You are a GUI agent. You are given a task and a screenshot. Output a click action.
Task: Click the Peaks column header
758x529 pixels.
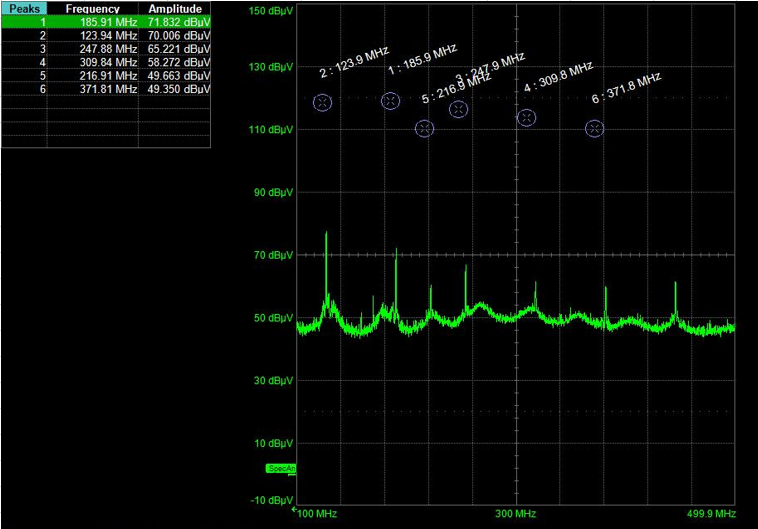(24, 9)
